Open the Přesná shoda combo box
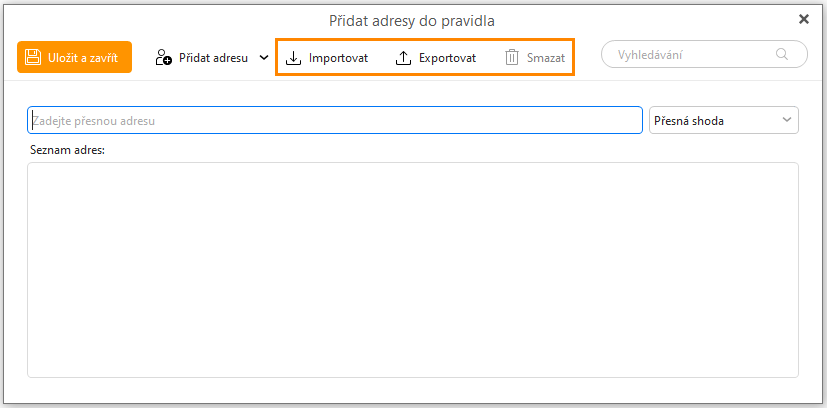This screenshot has height=408, width=827. coord(712,121)
